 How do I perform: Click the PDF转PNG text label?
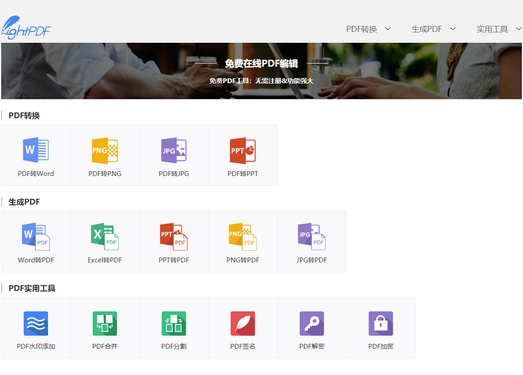(x=105, y=173)
